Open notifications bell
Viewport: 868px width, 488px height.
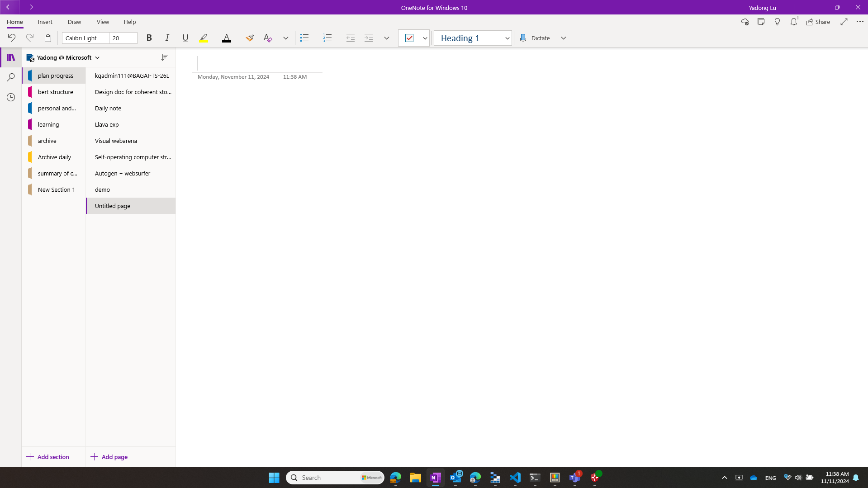coord(793,21)
